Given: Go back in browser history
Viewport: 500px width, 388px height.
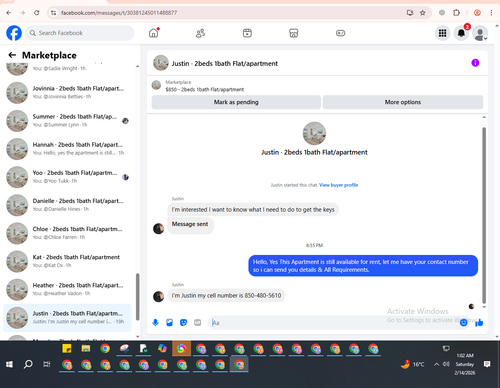Looking at the screenshot, I should click(9, 13).
